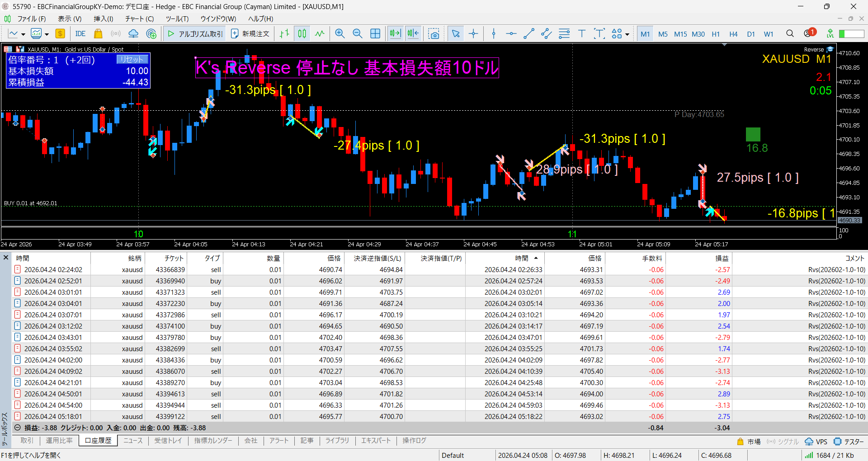Screen dimensions: 868x461
Task: Click the green 16.8 color square on chart
Action: coord(753,134)
